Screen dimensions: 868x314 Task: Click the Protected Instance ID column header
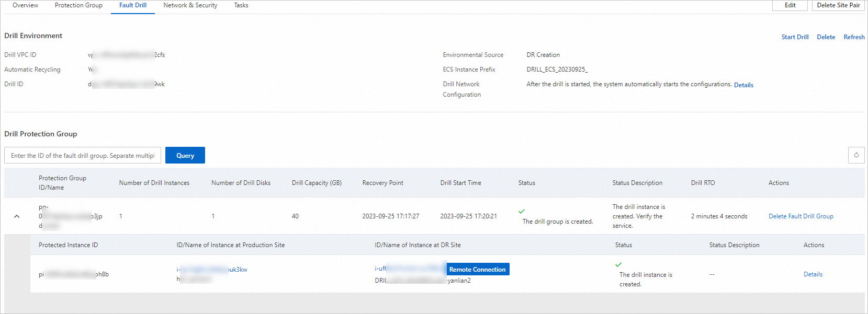69,245
